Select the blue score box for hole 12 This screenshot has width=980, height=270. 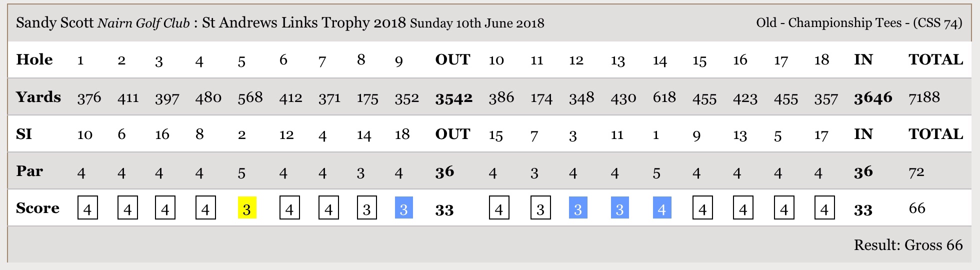point(578,208)
